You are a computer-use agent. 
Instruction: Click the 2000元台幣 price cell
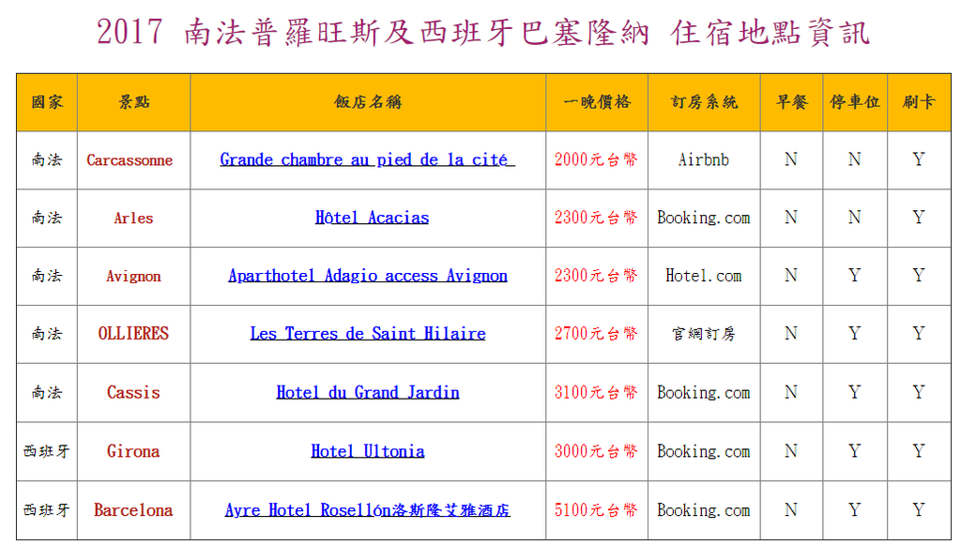[x=597, y=159]
